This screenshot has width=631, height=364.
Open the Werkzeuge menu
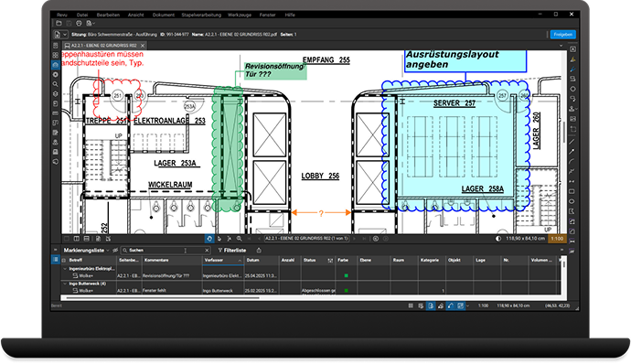(240, 15)
